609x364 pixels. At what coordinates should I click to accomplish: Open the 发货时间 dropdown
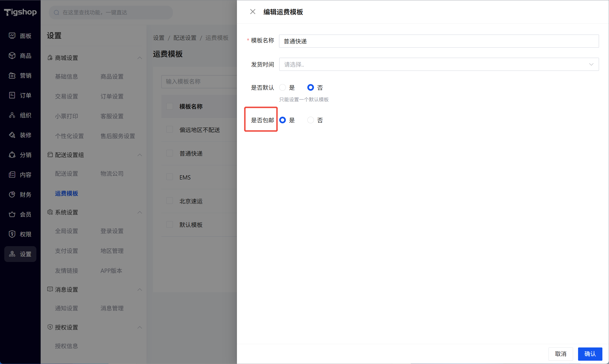[439, 64]
